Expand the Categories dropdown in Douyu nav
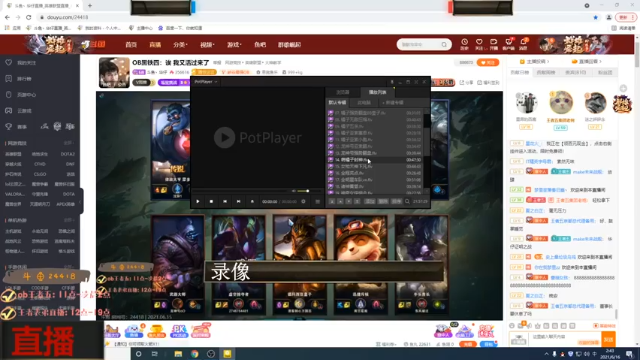Viewport: 640px width, 360px height. coord(180,44)
